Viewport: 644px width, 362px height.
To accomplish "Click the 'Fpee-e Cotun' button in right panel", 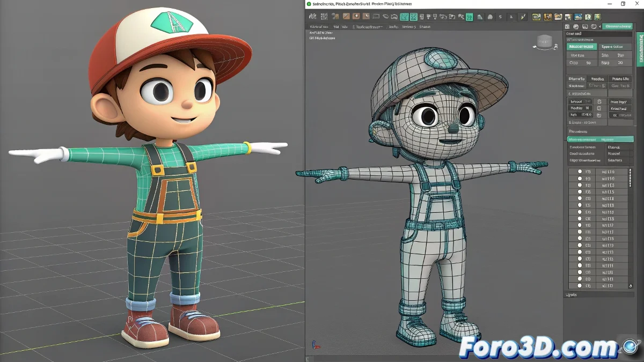I will 616,47.
